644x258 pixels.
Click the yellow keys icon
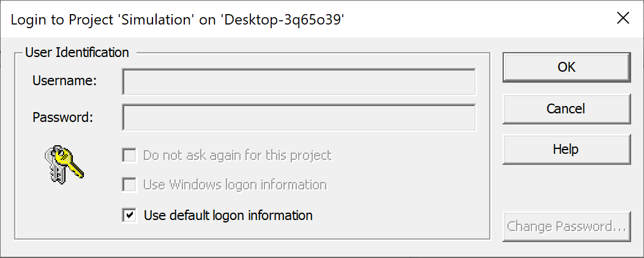pos(64,164)
